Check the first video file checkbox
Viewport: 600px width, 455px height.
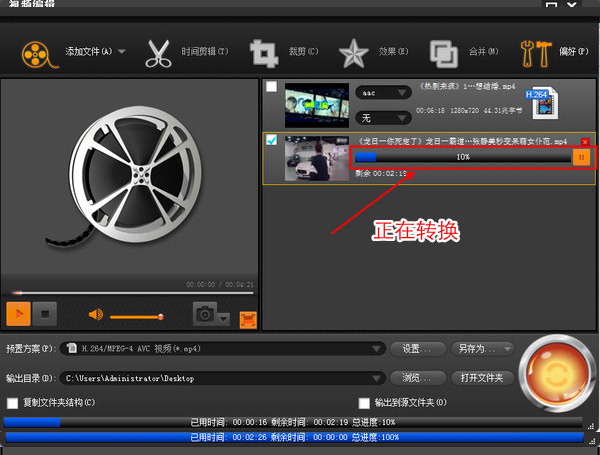(x=272, y=87)
